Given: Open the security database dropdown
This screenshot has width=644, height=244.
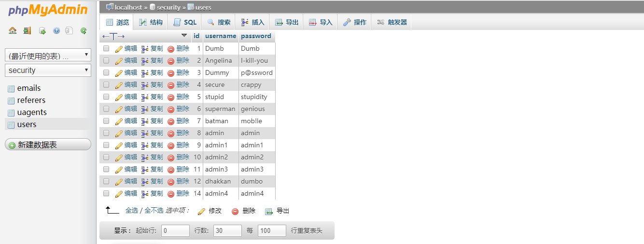Looking at the screenshot, I should coord(48,70).
